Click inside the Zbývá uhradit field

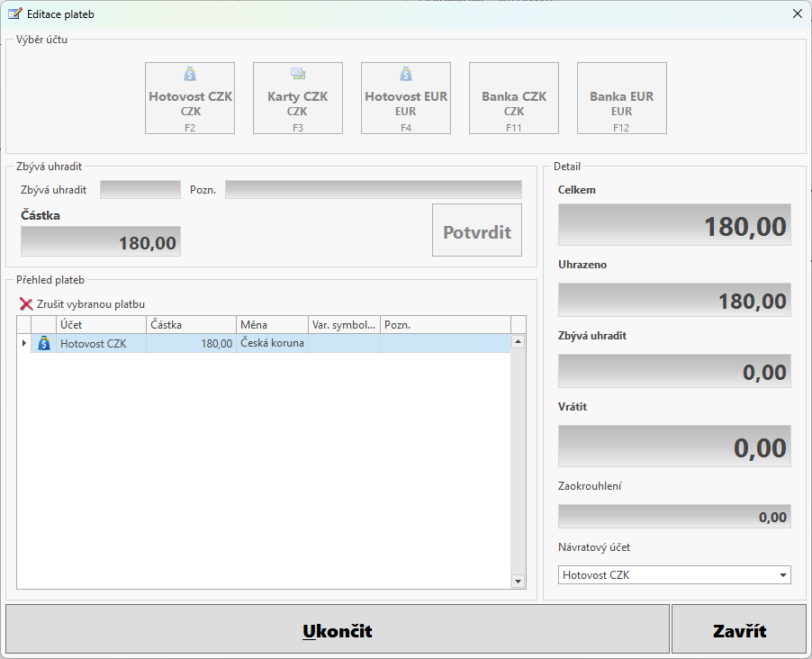coord(140,189)
